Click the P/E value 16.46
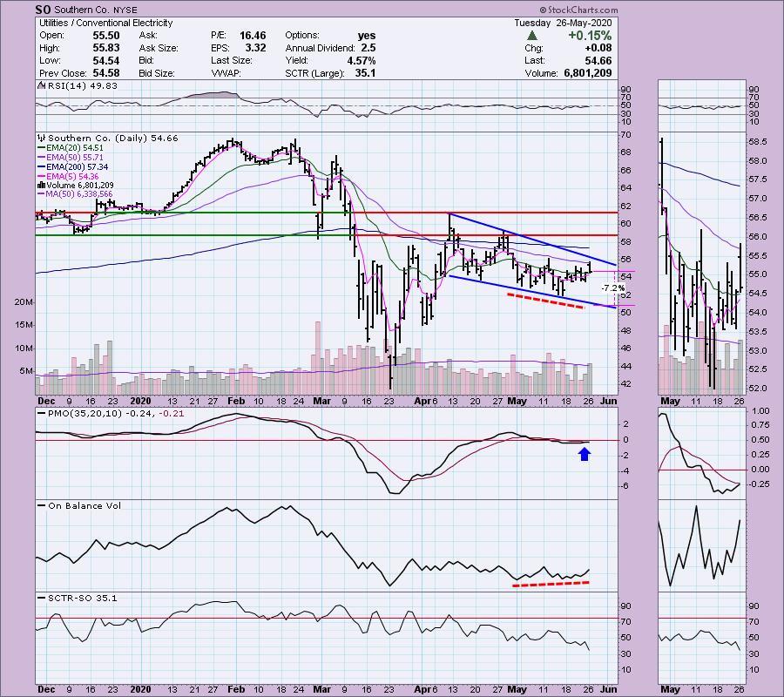 click(253, 36)
